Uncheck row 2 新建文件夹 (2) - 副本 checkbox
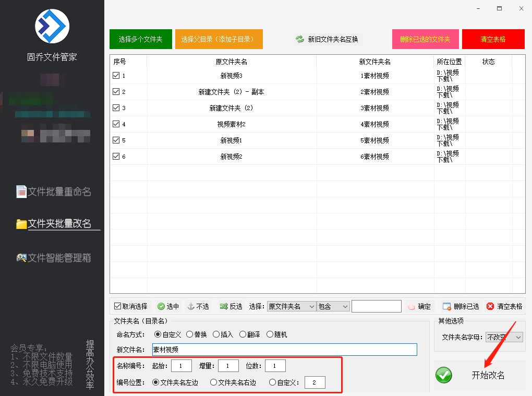This screenshot has width=532, height=396. point(116,92)
